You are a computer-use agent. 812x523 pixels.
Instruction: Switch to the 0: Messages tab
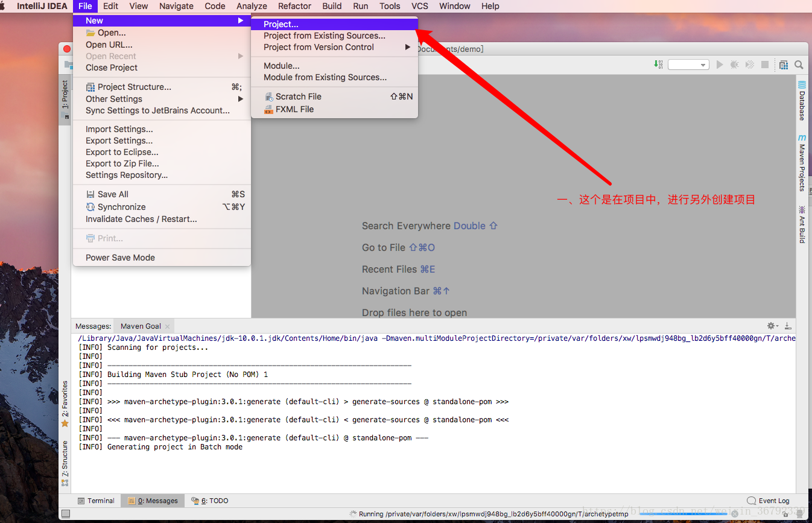tap(153, 501)
